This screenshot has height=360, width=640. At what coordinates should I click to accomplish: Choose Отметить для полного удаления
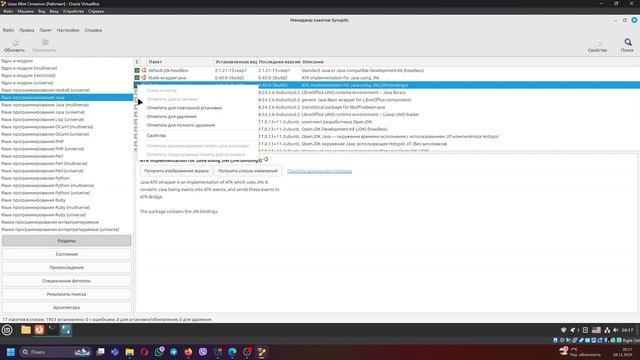(198, 125)
